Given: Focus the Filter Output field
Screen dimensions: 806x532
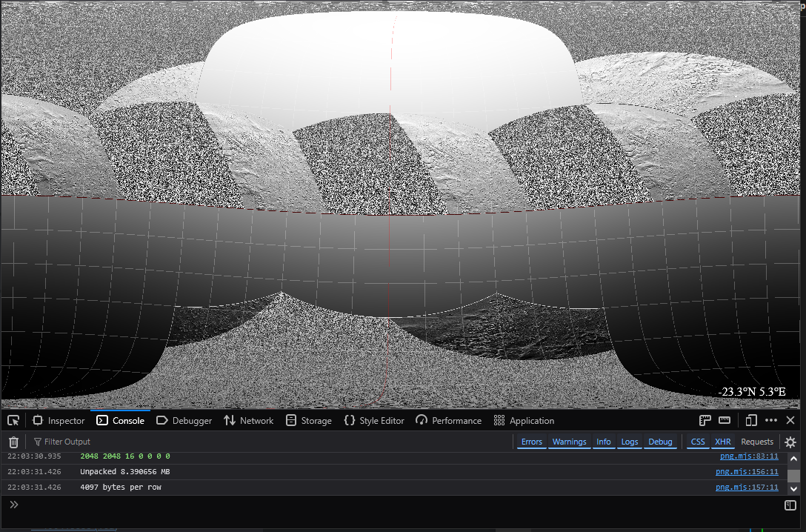Looking at the screenshot, I should pos(271,442).
